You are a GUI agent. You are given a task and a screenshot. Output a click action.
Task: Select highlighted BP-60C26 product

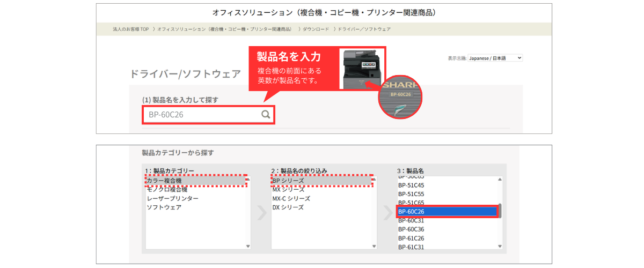[x=447, y=212]
